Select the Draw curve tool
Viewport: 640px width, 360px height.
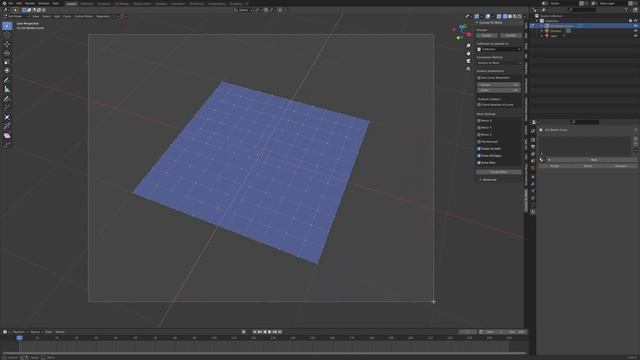tap(7, 99)
